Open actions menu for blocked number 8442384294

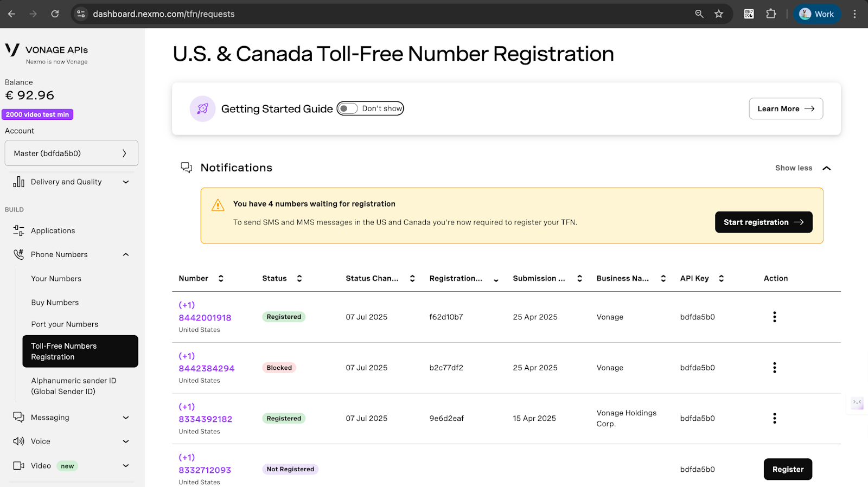tap(774, 368)
